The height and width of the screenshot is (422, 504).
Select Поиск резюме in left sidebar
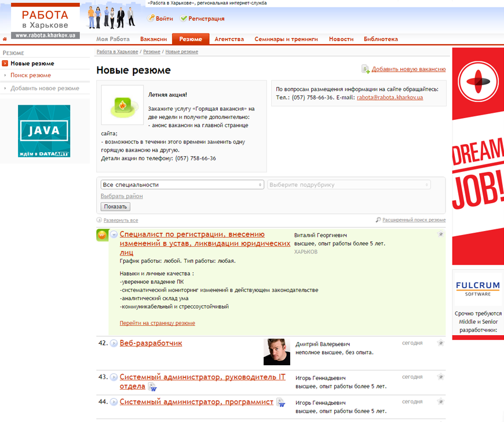(31, 75)
